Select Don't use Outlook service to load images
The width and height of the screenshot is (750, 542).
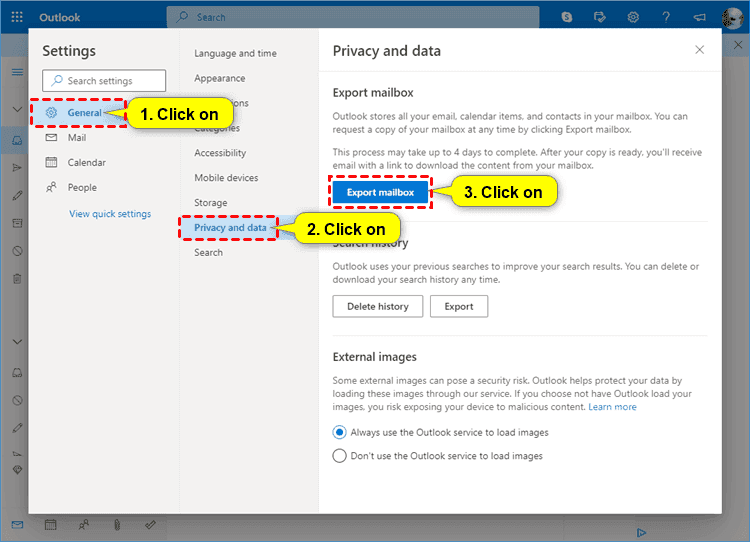click(340, 456)
